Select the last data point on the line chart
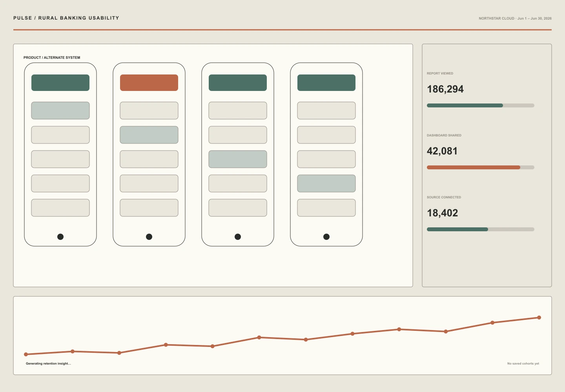Screen dimensions: 565x392 (539, 318)
